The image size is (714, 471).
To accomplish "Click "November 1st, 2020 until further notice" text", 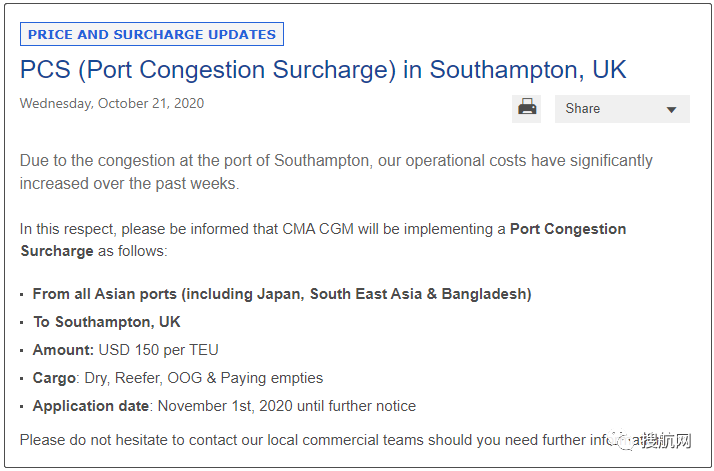I will click(x=287, y=406).
